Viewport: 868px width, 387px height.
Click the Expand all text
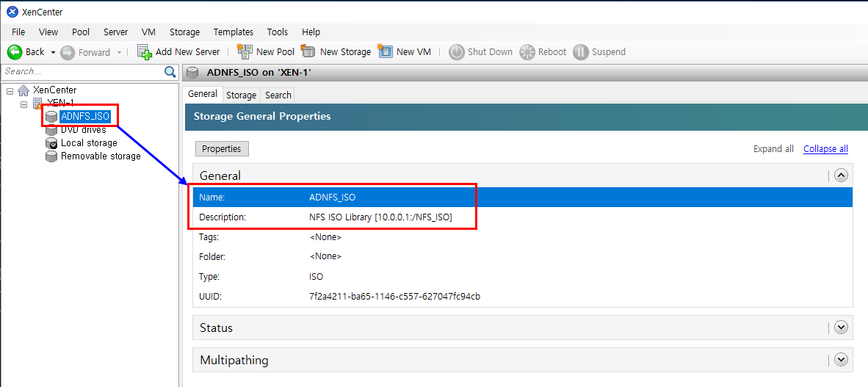point(773,149)
